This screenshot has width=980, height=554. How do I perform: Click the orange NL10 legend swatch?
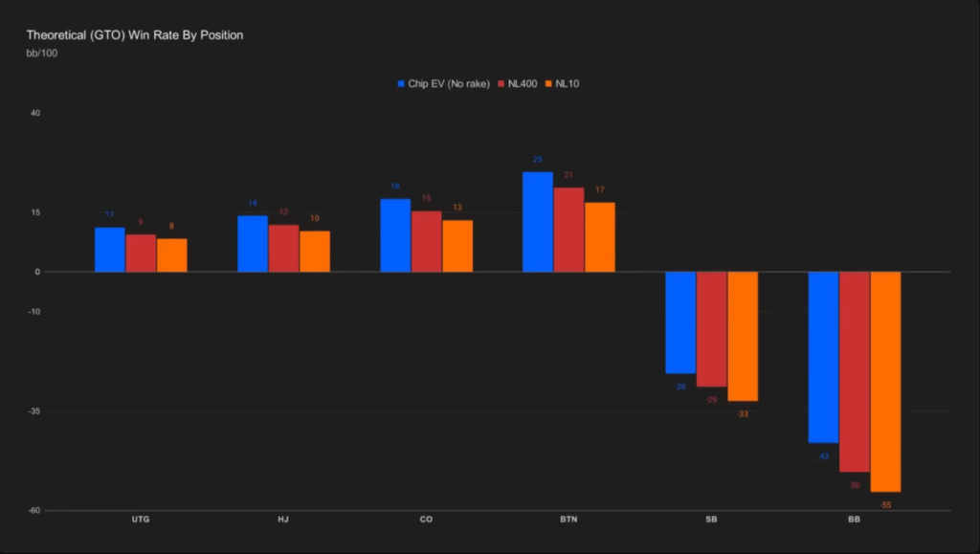tap(547, 84)
